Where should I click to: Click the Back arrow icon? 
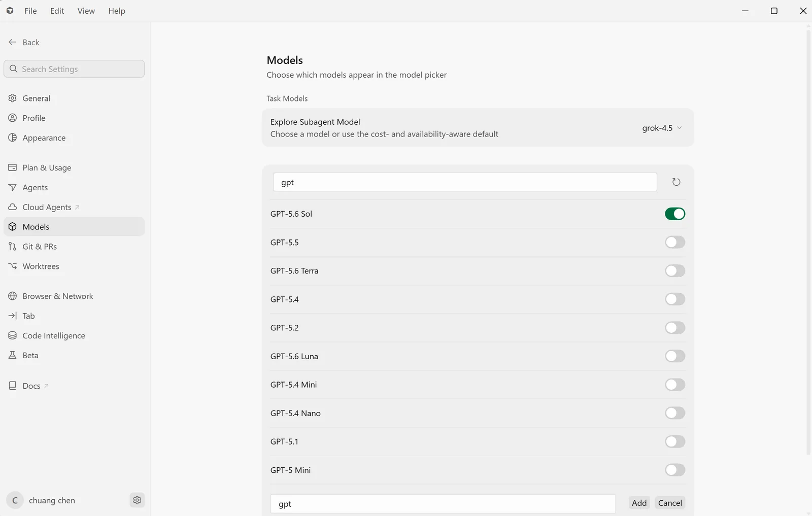tap(13, 42)
